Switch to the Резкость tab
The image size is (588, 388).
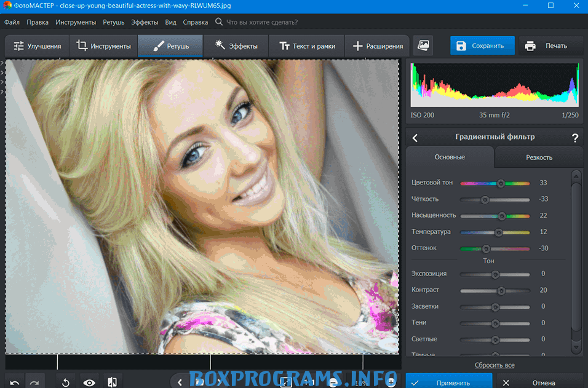tap(539, 157)
